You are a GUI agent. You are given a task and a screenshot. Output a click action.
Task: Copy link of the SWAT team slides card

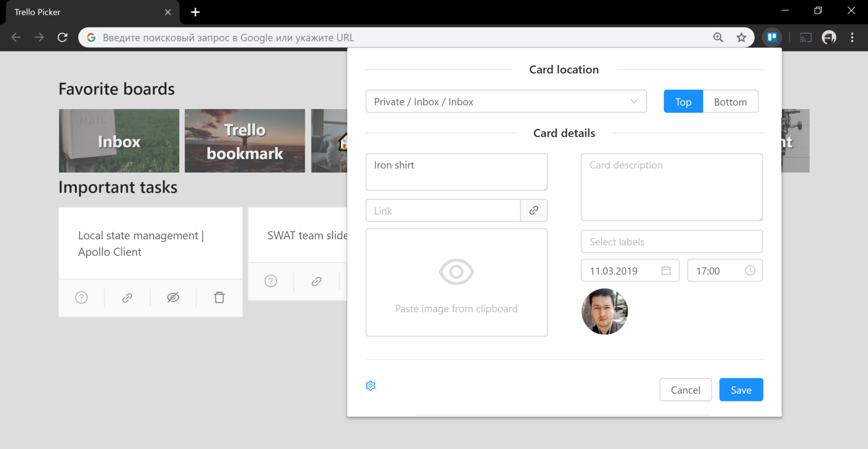(316, 281)
